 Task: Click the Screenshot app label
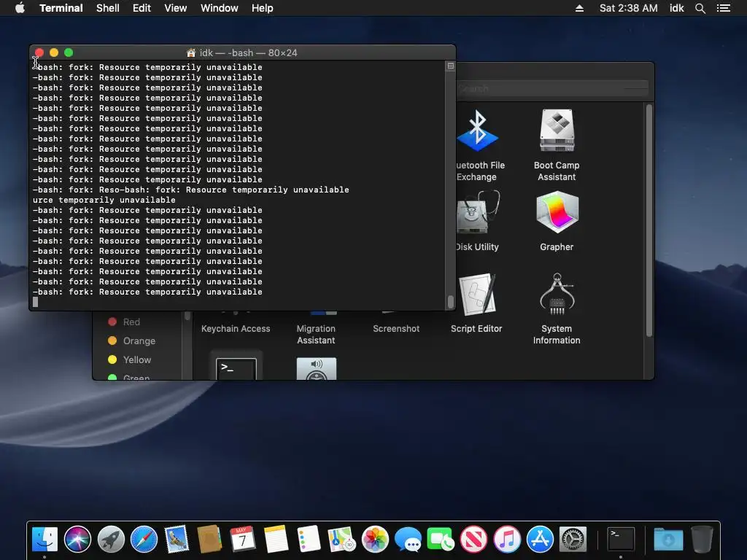tap(396, 329)
